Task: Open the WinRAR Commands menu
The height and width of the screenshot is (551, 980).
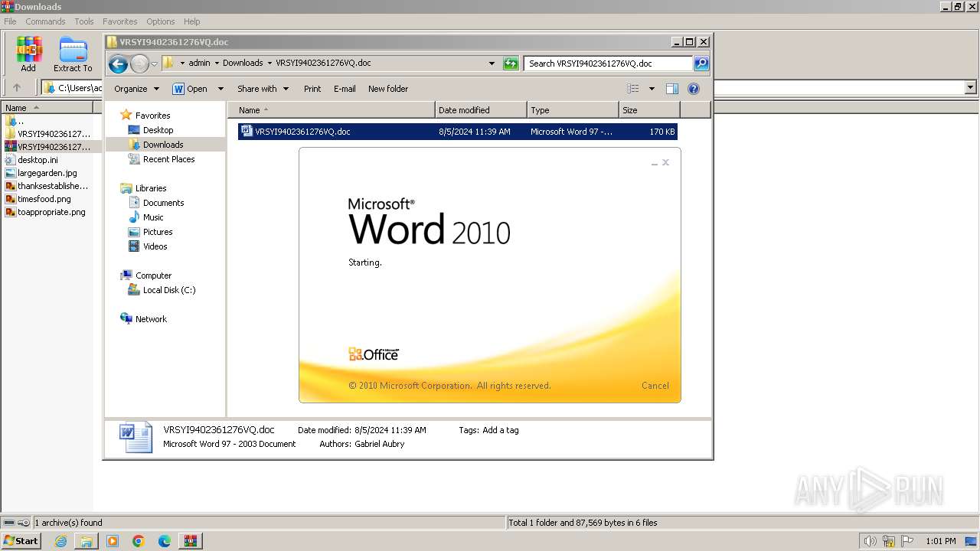Action: (x=45, y=21)
